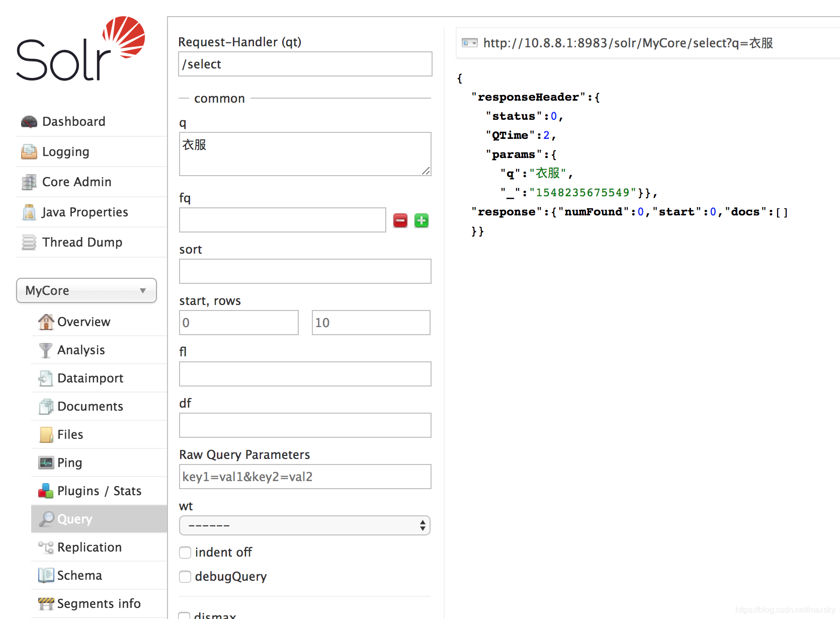This screenshot has width=840, height=619.
Task: Click the "1548235675549" value text
Action: point(583,193)
